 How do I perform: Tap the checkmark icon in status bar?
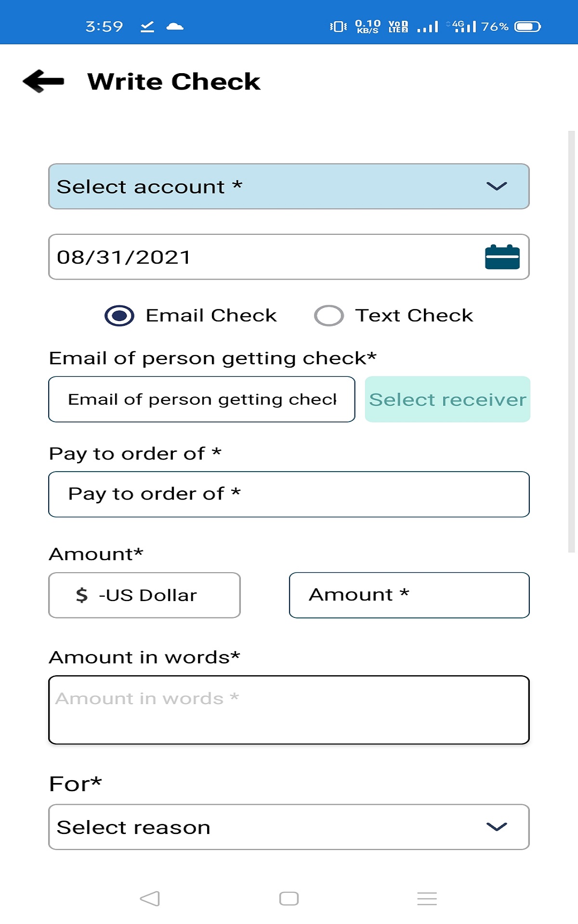tap(147, 26)
